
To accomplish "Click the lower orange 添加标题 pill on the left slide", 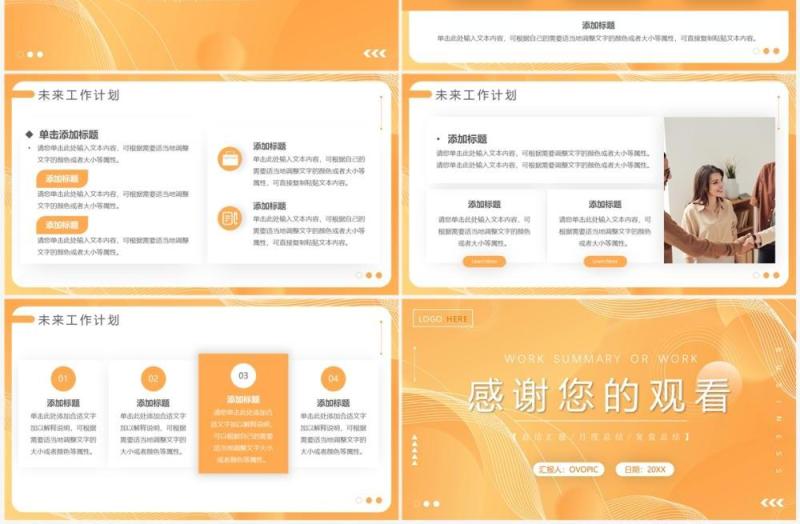I will click(x=62, y=224).
